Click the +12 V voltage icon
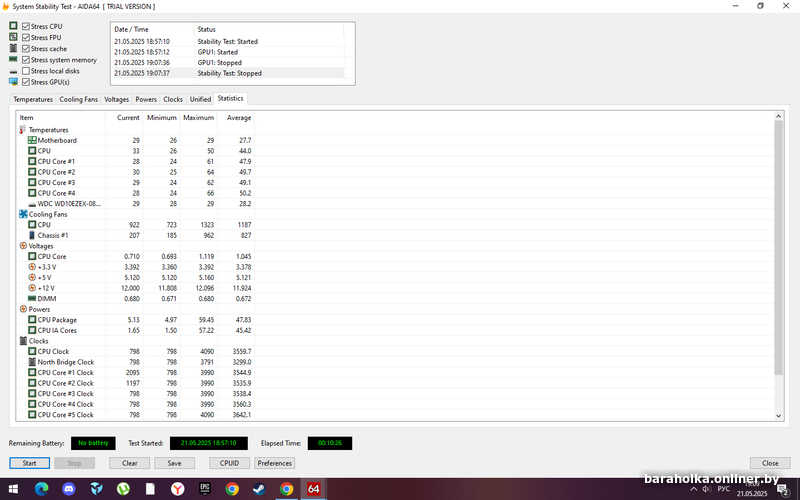 (x=32, y=288)
